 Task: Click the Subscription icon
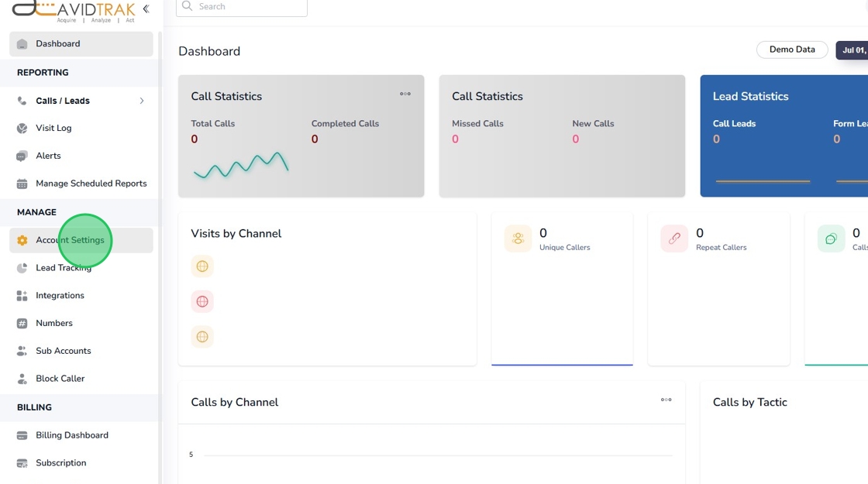tap(22, 463)
